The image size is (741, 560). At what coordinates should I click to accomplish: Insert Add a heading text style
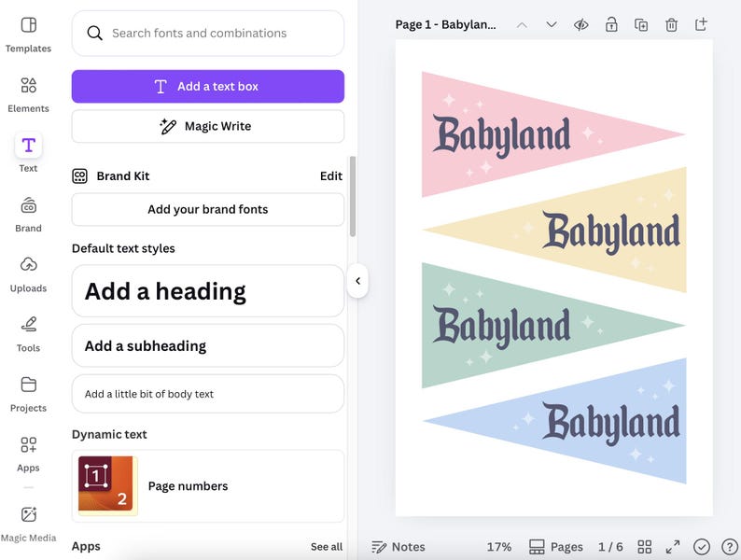208,291
